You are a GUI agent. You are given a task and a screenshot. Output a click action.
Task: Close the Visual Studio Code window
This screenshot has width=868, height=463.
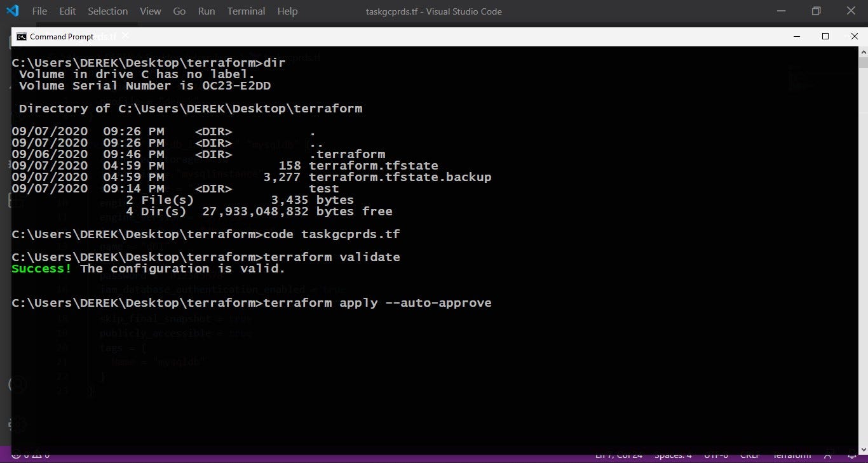tap(851, 11)
